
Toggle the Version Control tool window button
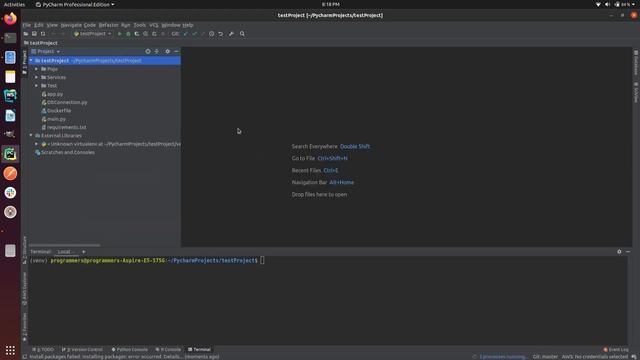(x=82, y=349)
